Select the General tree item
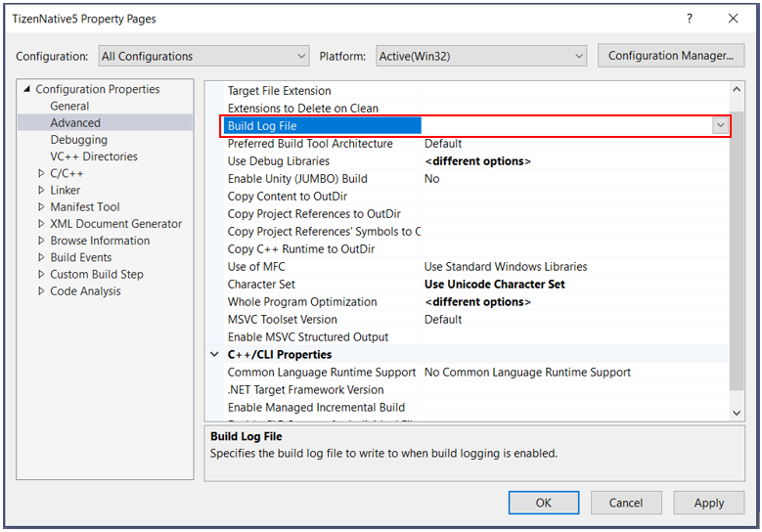Viewport: 762px width, 532px height. coord(69,106)
